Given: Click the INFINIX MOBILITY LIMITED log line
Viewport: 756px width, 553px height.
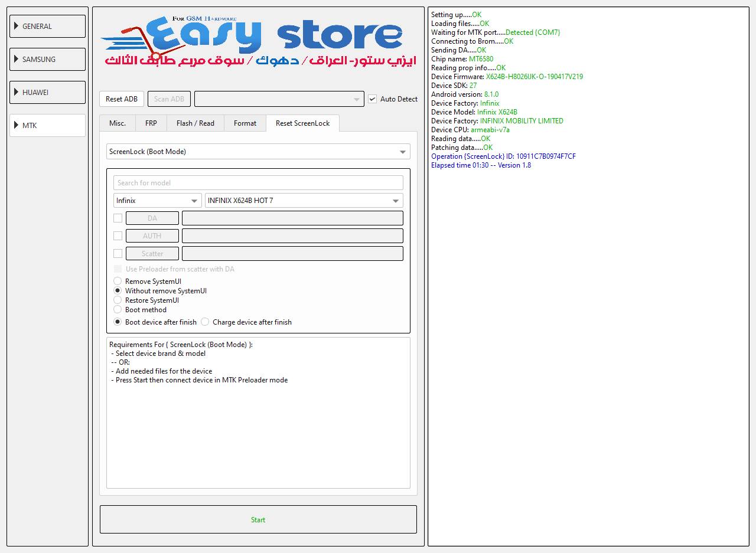Looking at the screenshot, I should 497,121.
